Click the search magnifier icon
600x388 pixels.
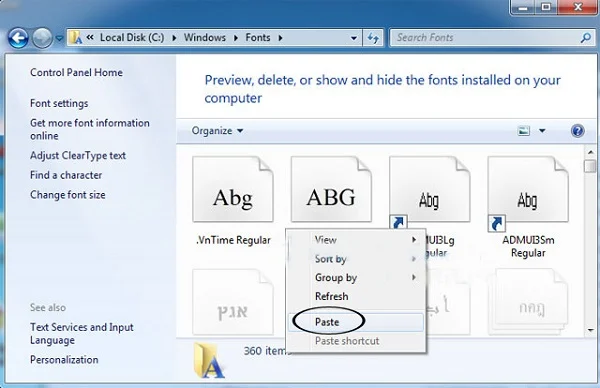click(x=585, y=37)
